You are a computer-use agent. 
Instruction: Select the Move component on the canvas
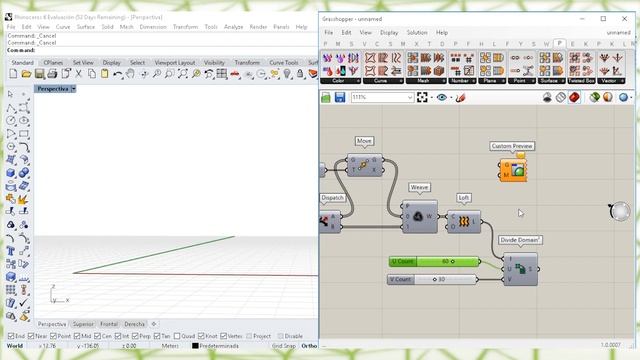point(364,165)
